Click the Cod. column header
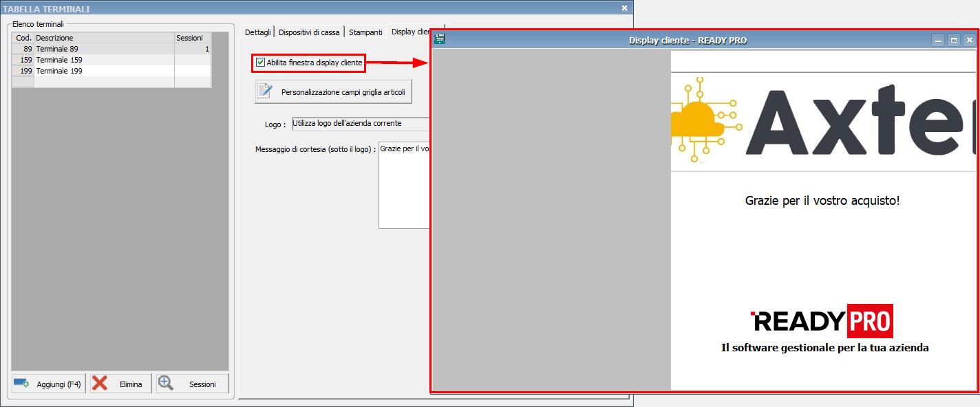This screenshot has height=407, width=980. point(23,38)
